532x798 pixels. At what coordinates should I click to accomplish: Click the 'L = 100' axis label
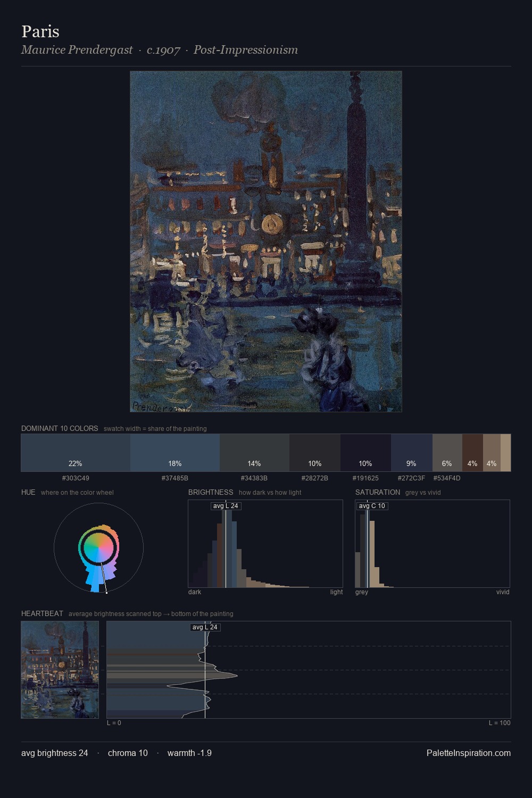500,723
